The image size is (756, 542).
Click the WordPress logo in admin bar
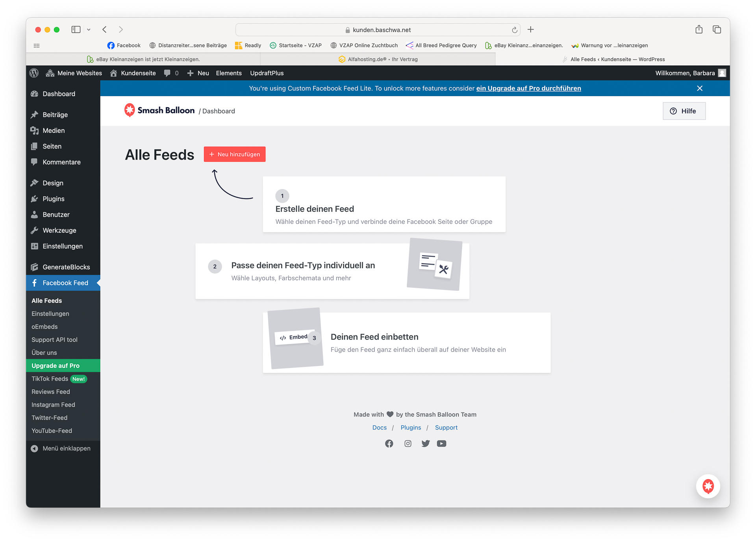[x=34, y=73]
